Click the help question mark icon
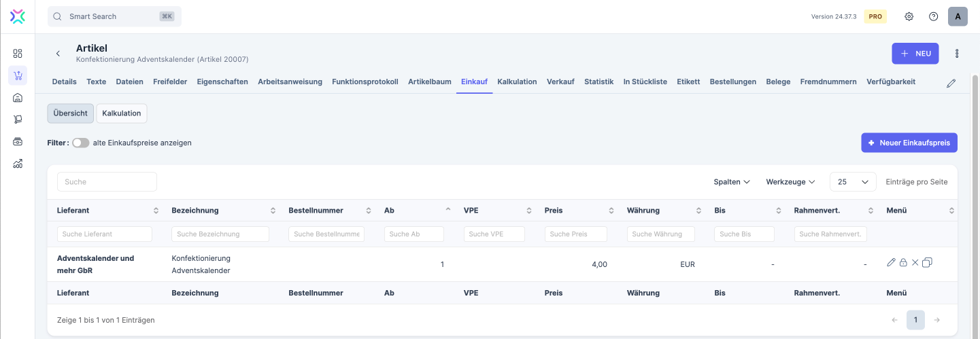This screenshot has height=339, width=980. point(933,16)
